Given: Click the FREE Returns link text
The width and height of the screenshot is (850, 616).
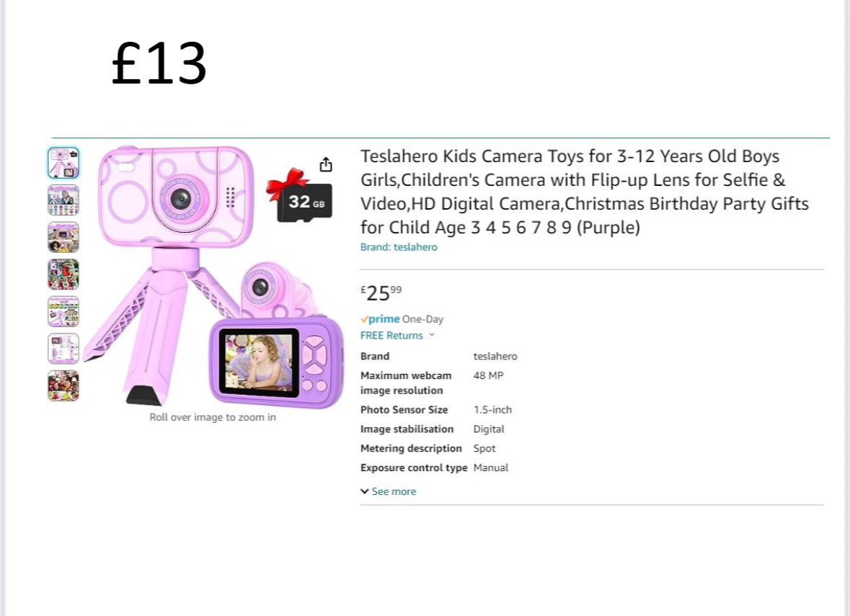Looking at the screenshot, I should coord(391,335).
